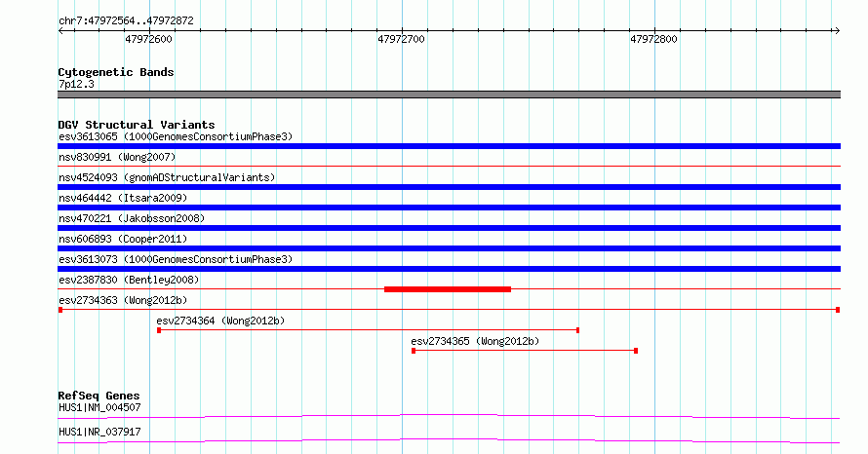Click the right red end marker of esv2734365
Viewport: 868px width, 454px height.
coord(636,351)
